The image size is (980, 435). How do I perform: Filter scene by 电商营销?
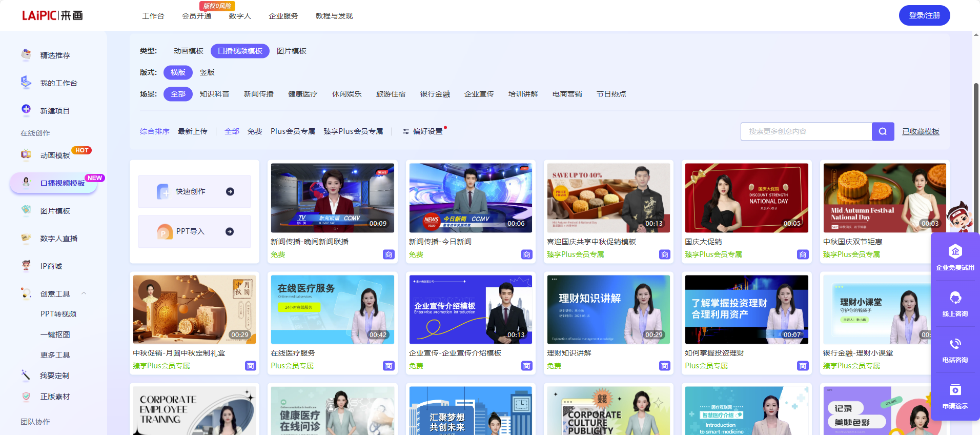[567, 94]
